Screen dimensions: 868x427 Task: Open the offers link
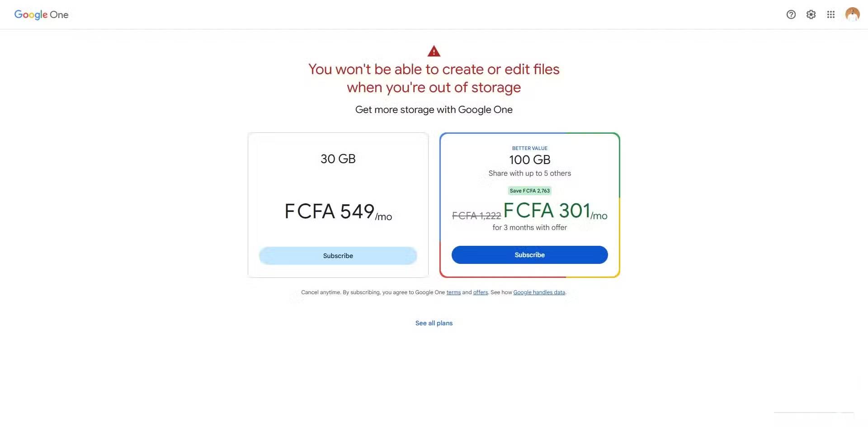pos(480,292)
